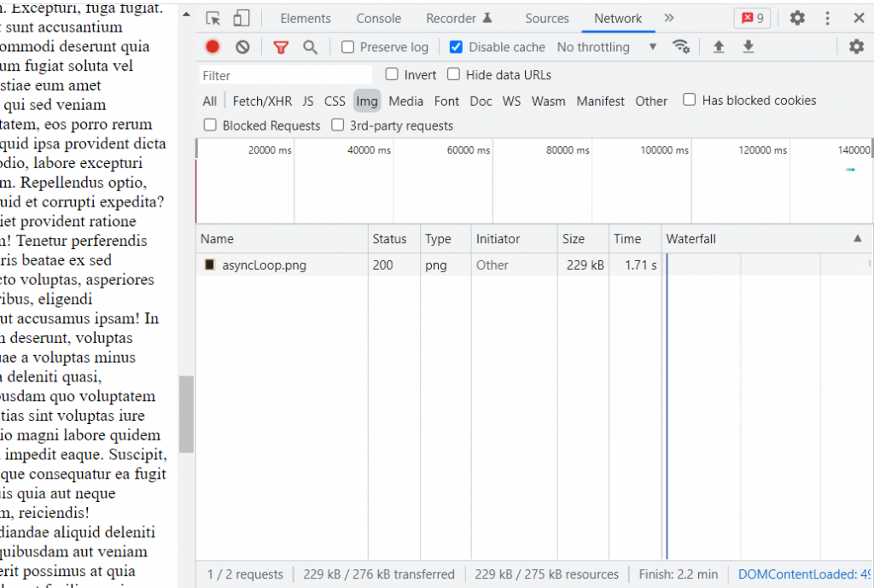The height and width of the screenshot is (588, 874).
Task: Open asyncLoop.png request details
Action: click(264, 265)
